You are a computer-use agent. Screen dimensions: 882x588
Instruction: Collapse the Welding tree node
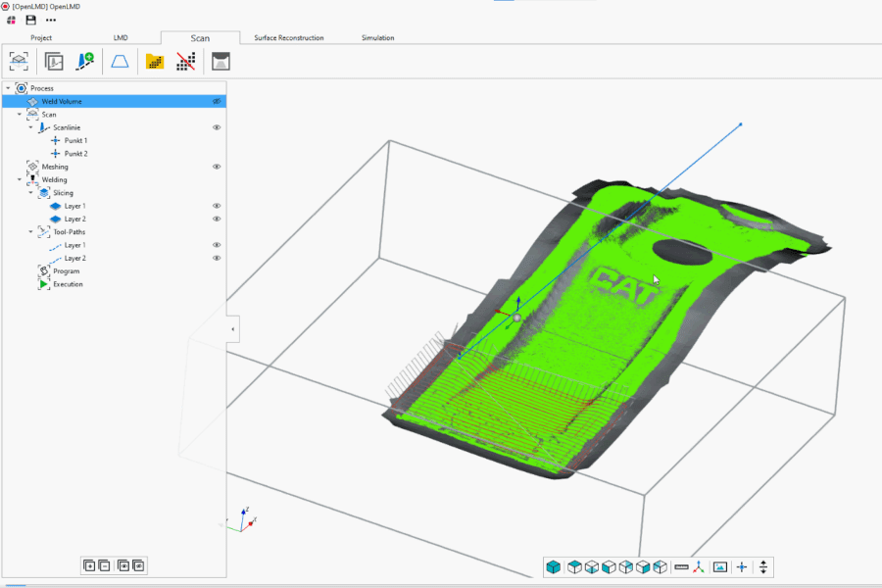20,179
